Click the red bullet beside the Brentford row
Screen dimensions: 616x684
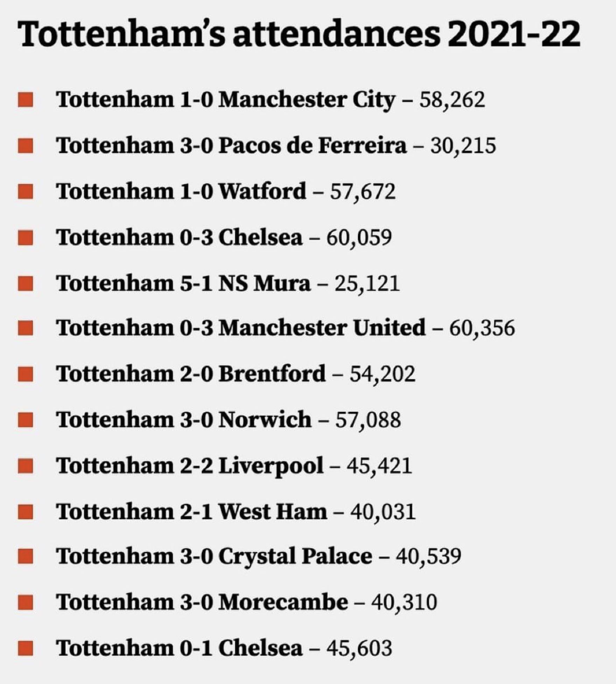click(x=26, y=374)
